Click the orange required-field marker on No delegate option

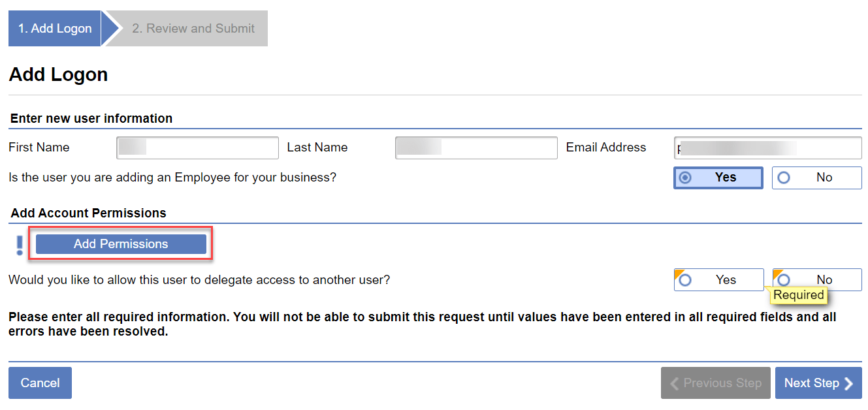click(x=777, y=272)
